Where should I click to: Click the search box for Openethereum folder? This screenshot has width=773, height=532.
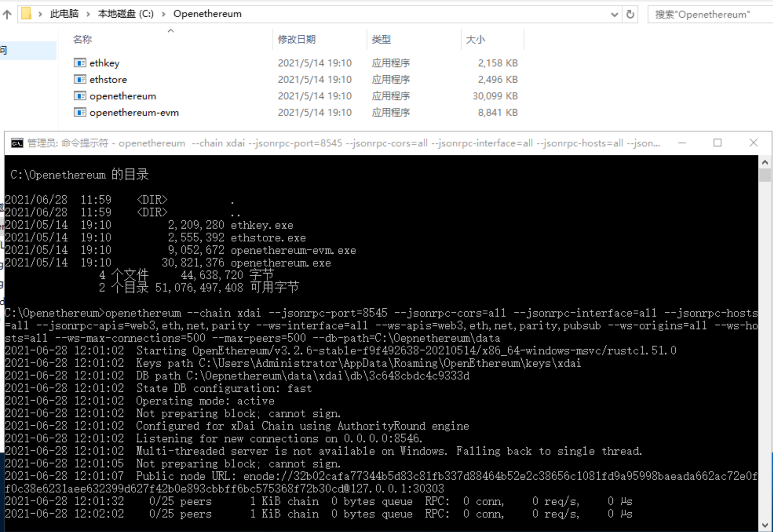pos(709,15)
